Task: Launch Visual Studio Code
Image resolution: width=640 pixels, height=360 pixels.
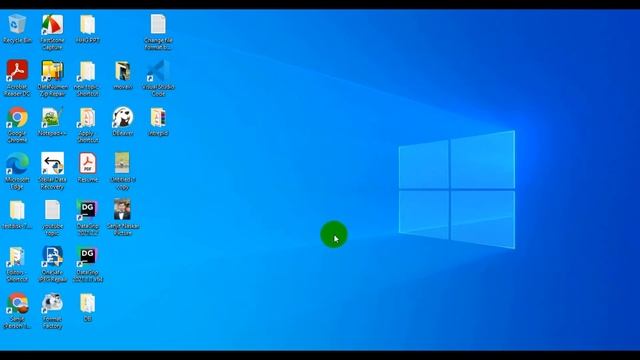Action: 158,78
